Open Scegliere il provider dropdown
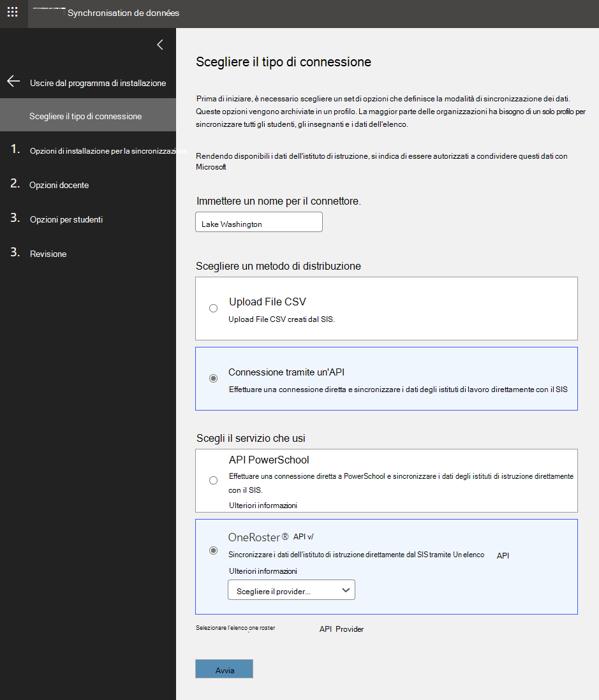This screenshot has height=700, width=599. point(292,590)
